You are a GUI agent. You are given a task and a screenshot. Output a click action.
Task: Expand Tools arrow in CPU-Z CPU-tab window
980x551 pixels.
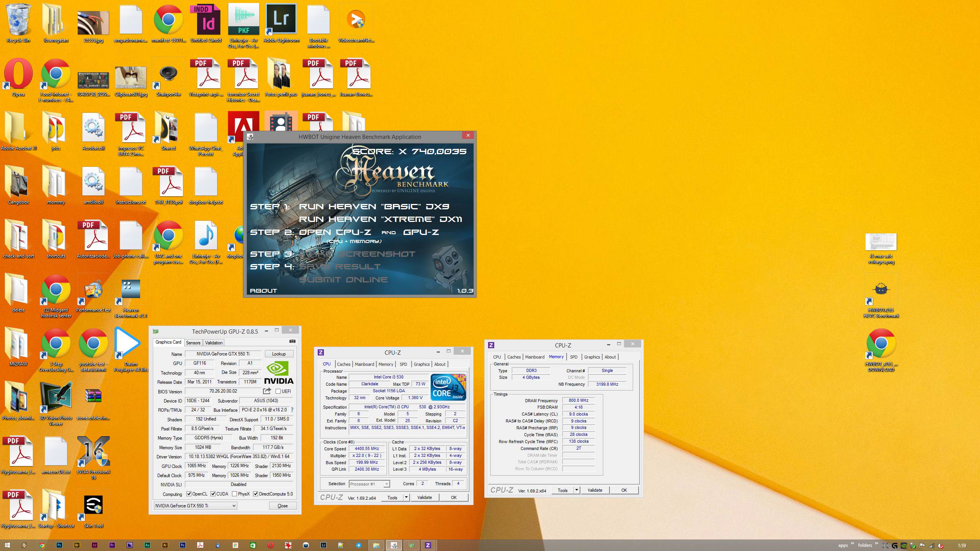[406, 497]
